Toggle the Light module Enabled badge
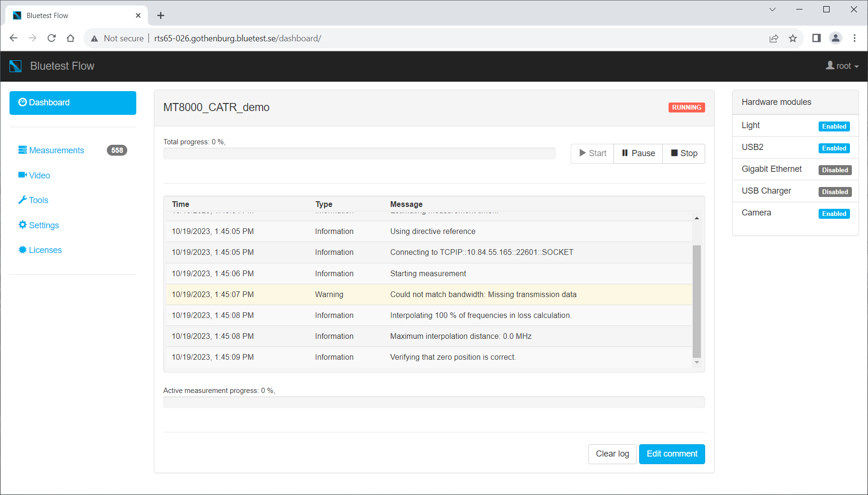 tap(834, 126)
